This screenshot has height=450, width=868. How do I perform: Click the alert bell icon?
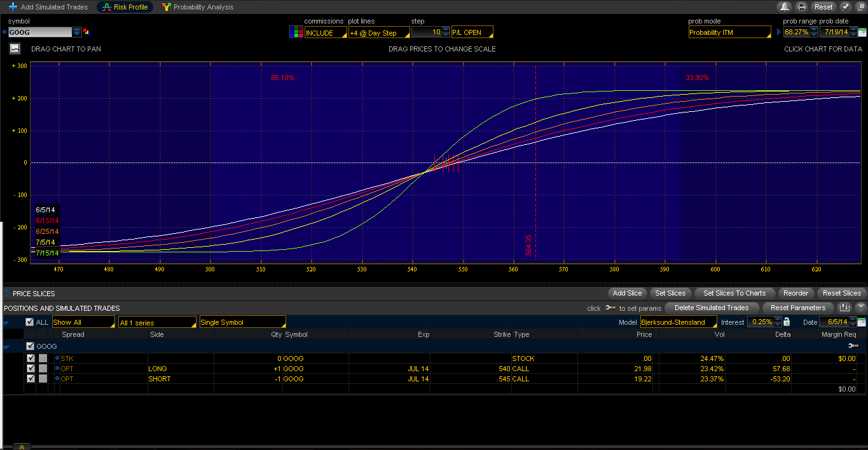(785, 7)
